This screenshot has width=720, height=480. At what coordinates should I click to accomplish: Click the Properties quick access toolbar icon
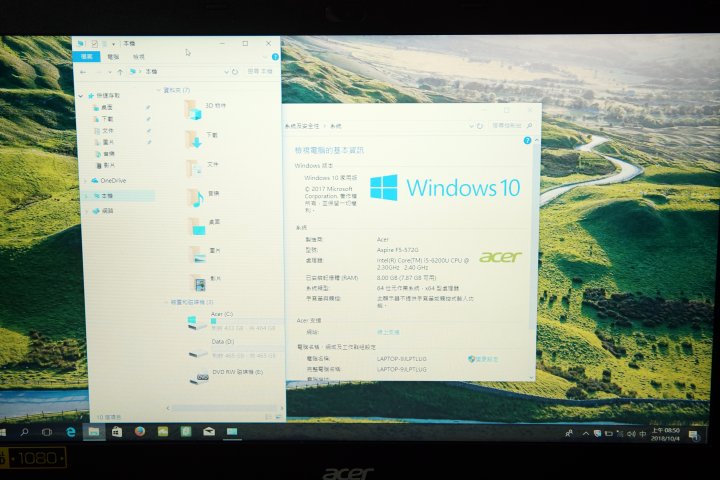point(95,44)
